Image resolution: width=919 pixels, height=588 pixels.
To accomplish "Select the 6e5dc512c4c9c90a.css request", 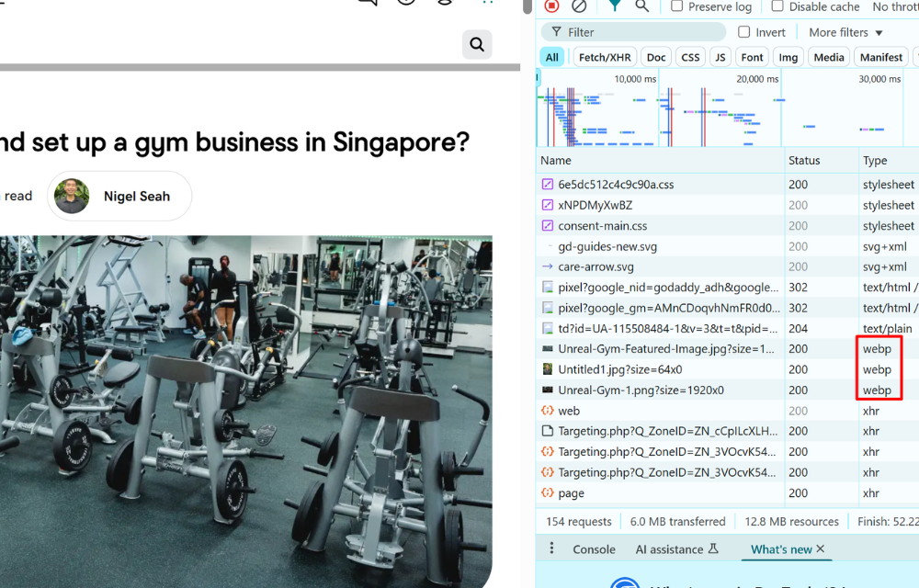I will pyautogui.click(x=616, y=185).
